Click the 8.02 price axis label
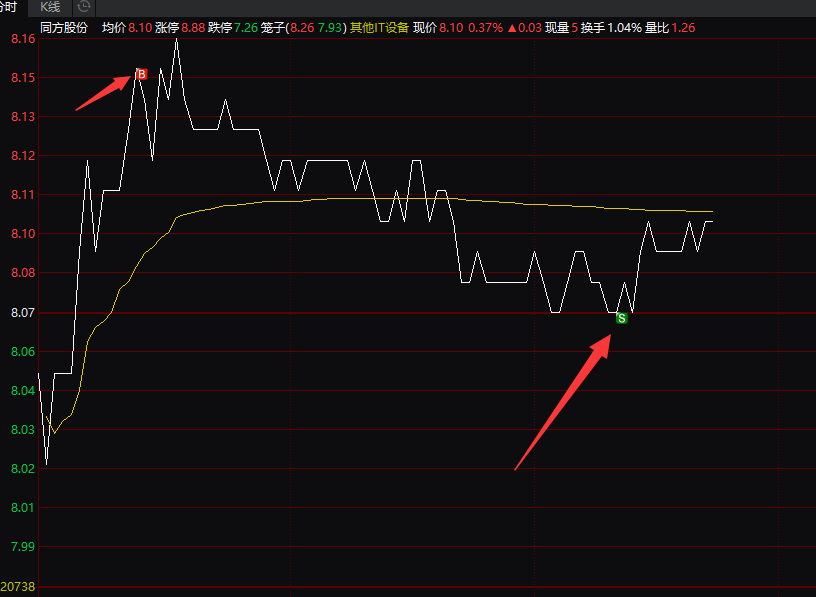Image resolution: width=816 pixels, height=597 pixels. (x=23, y=468)
